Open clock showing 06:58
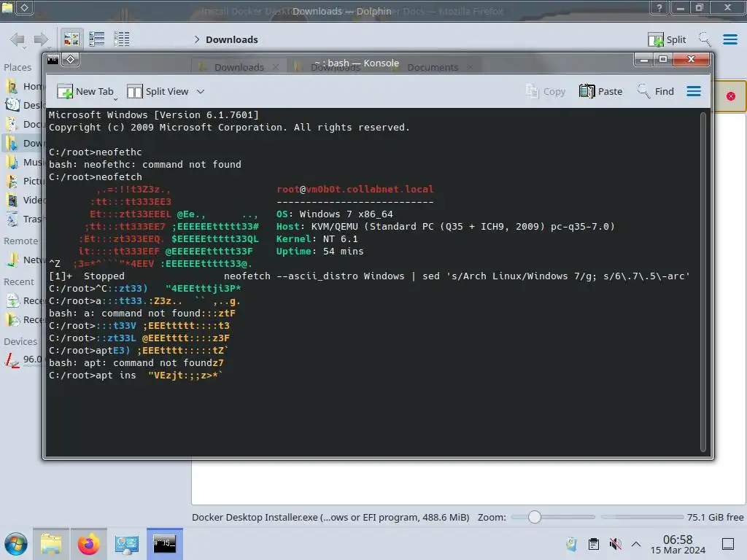Viewport: 747px width, 560px height. coord(678,544)
